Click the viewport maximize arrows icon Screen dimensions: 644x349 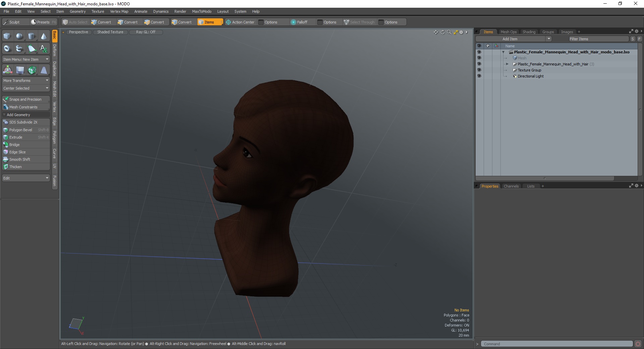(455, 32)
